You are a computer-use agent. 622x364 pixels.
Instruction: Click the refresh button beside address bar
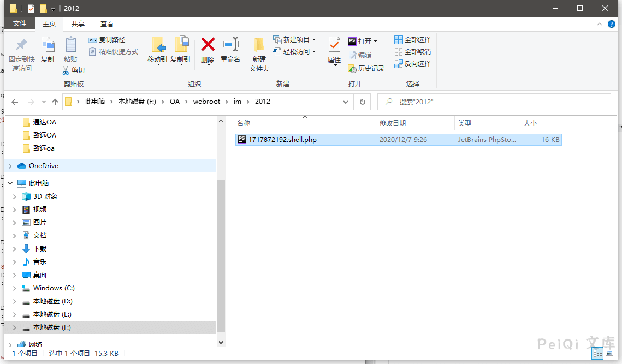362,102
